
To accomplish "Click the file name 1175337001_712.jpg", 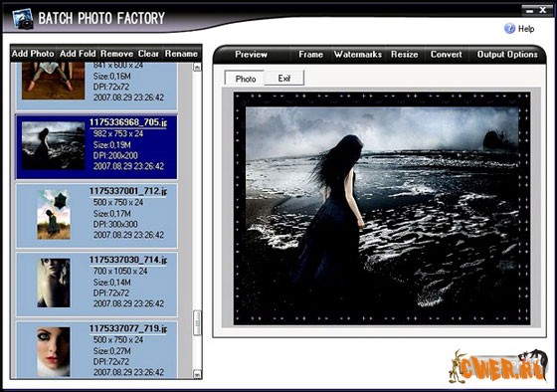I will pos(128,191).
